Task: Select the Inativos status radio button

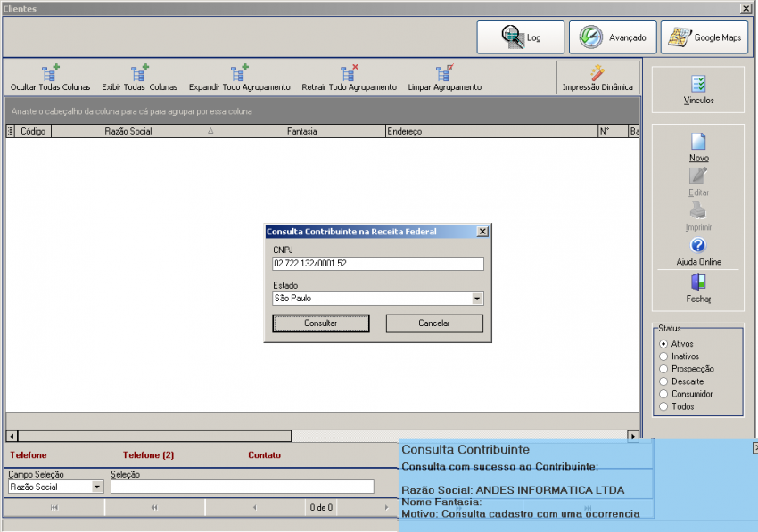Action: pyautogui.click(x=663, y=356)
